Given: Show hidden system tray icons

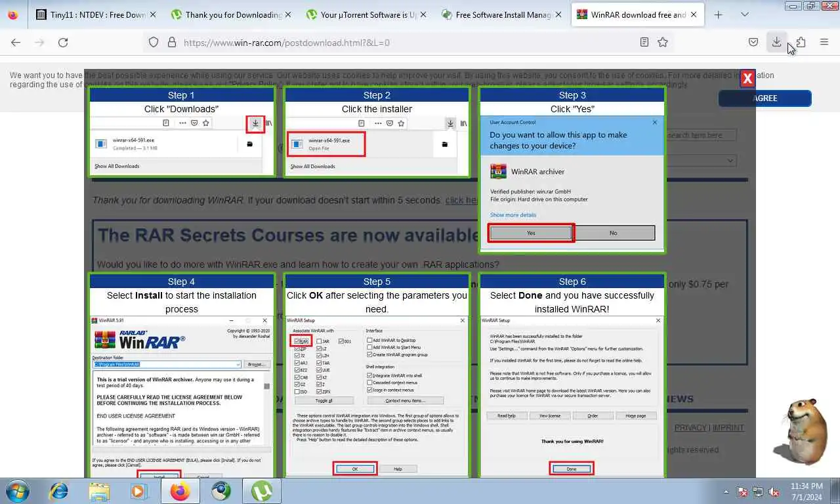Looking at the screenshot, I should pyautogui.click(x=726, y=492).
